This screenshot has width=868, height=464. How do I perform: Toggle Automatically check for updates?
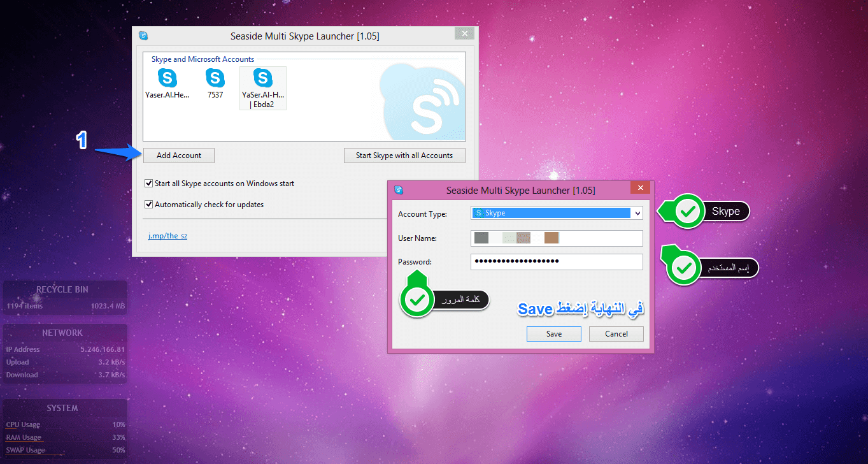coord(149,205)
